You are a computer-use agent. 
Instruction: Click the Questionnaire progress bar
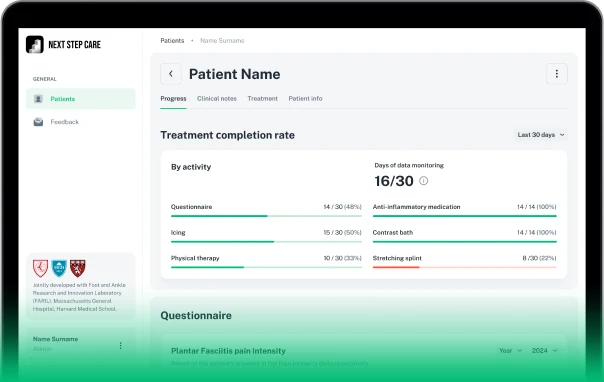[266, 216]
